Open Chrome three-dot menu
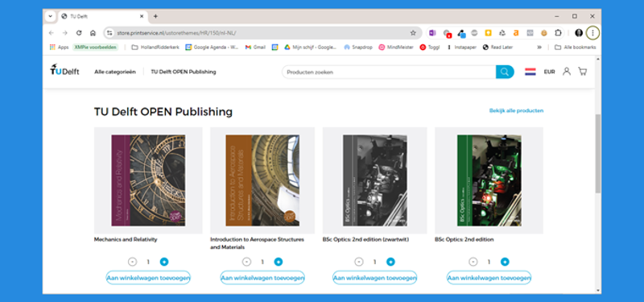Image resolution: width=644 pixels, height=302 pixels. [592, 33]
